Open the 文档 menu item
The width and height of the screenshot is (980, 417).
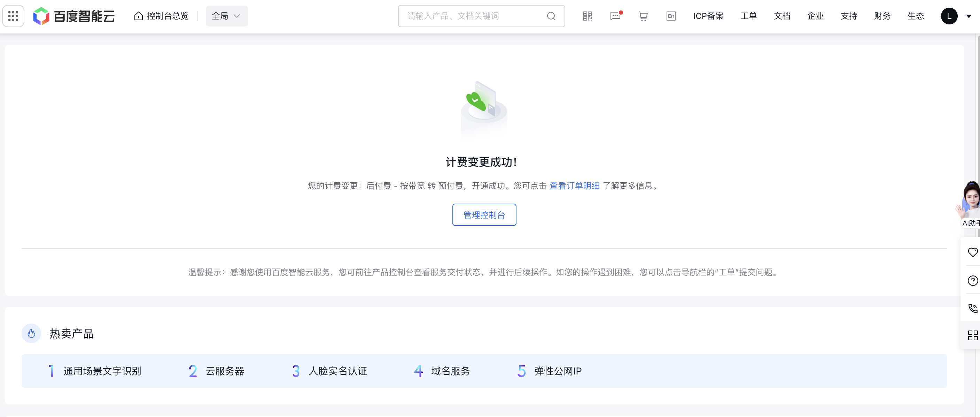(x=782, y=16)
